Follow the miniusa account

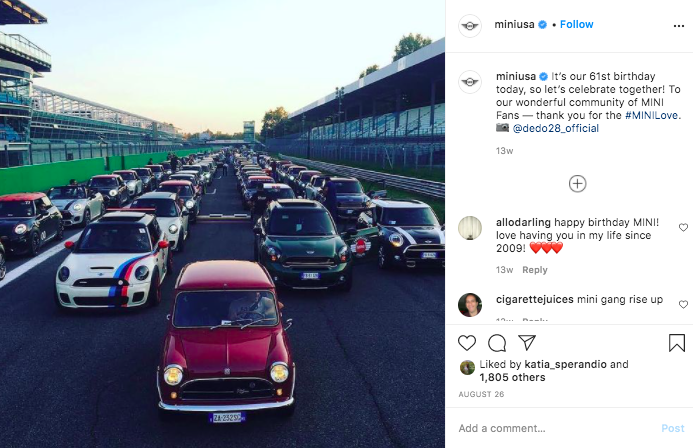click(x=577, y=24)
